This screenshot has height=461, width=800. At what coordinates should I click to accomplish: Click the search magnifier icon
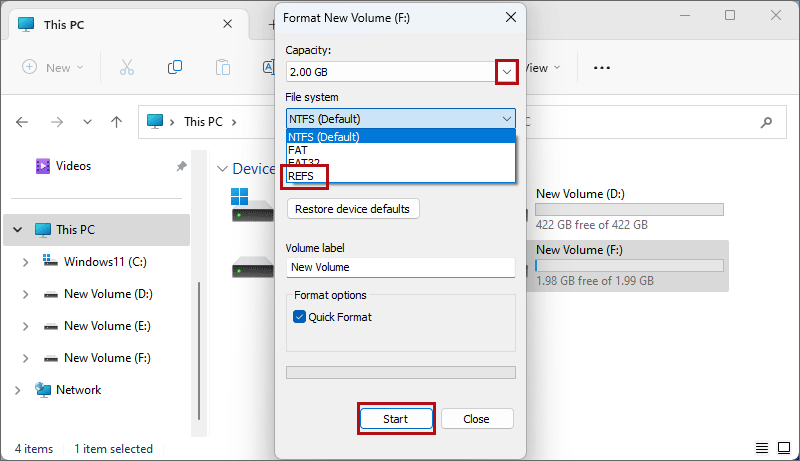tap(766, 122)
